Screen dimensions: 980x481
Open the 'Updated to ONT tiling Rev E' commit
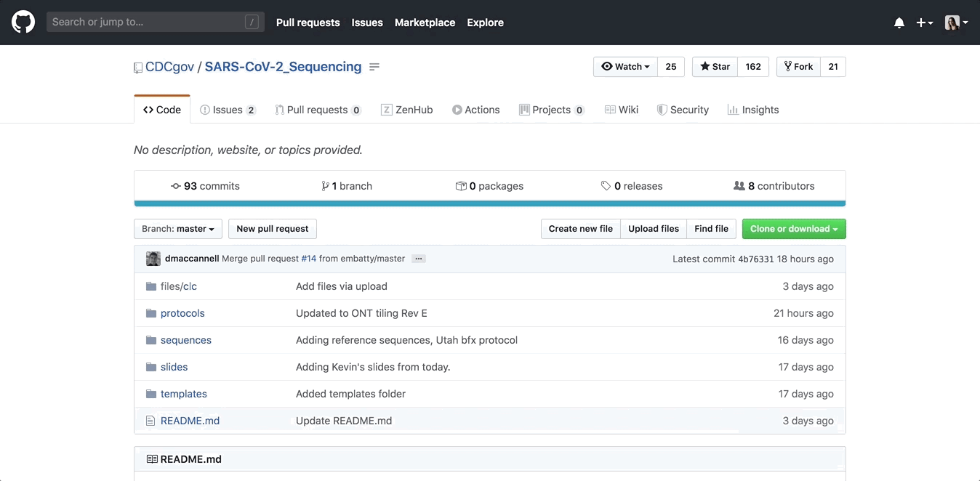361,313
